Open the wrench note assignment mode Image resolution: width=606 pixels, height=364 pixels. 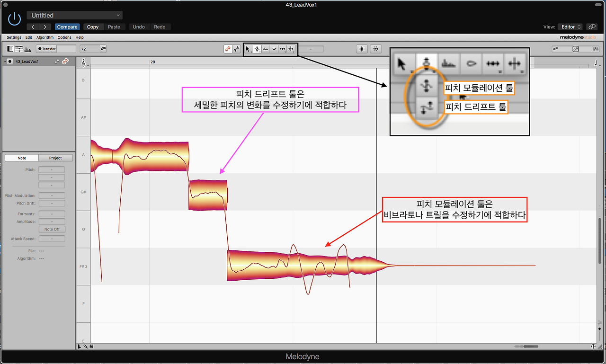point(236,49)
